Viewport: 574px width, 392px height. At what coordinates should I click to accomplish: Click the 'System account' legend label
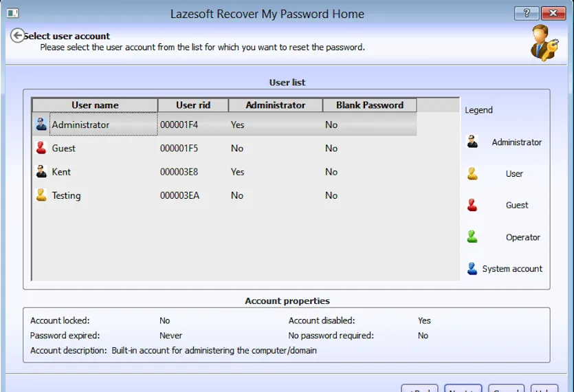pos(512,269)
